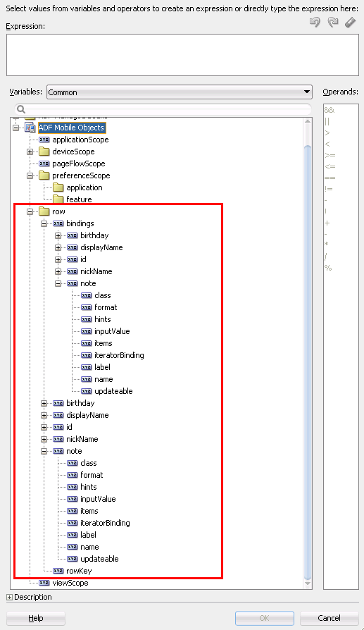This screenshot has width=364, height=630.
Task: Click the bindings variable icon
Action: coord(58,223)
